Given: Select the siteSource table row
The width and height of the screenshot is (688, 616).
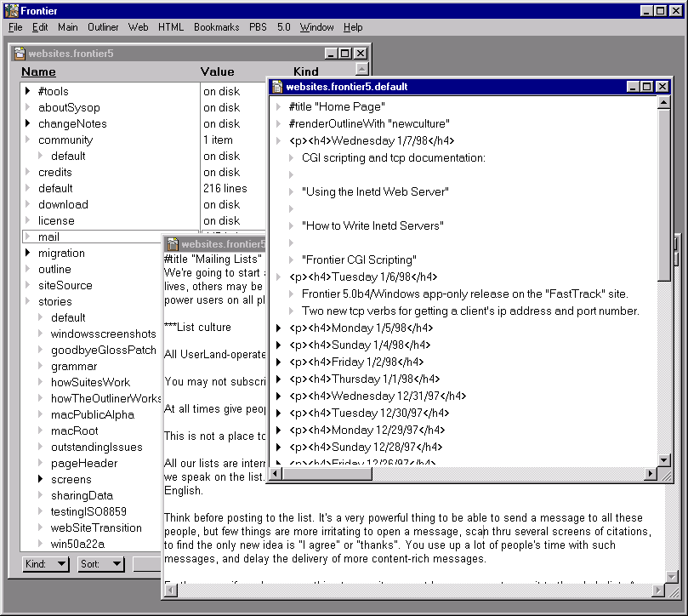Looking at the screenshot, I should [x=65, y=285].
